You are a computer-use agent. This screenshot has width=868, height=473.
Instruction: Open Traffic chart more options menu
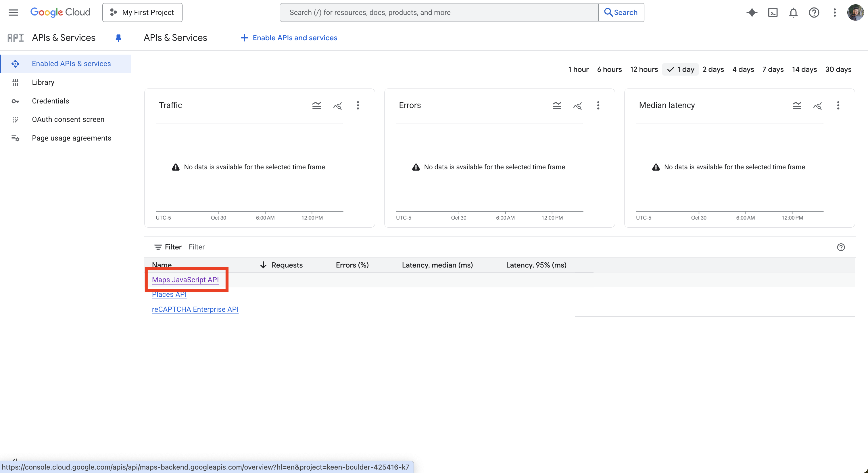pos(358,105)
